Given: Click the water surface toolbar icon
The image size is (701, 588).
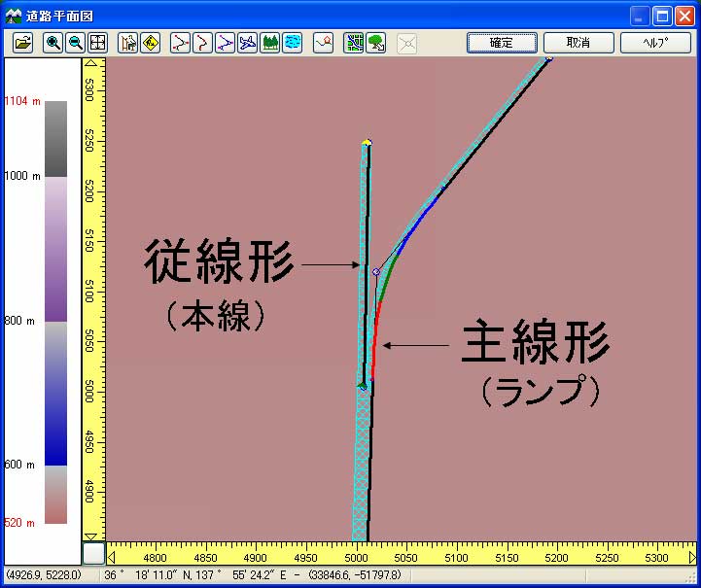Looking at the screenshot, I should 293,43.
